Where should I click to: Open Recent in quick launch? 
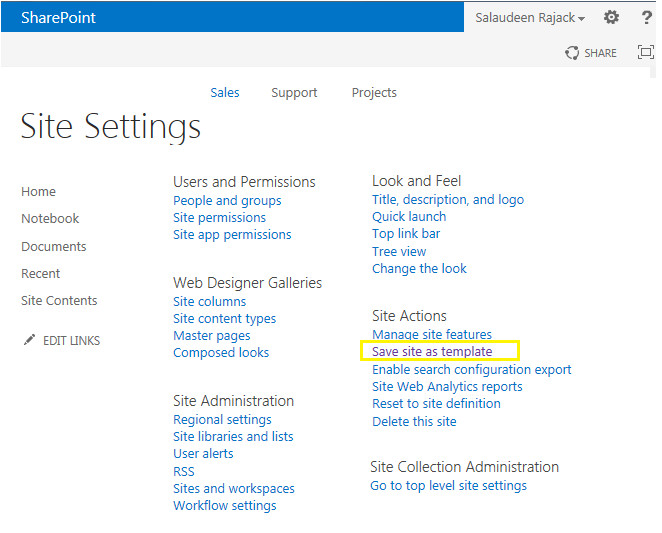click(x=41, y=274)
